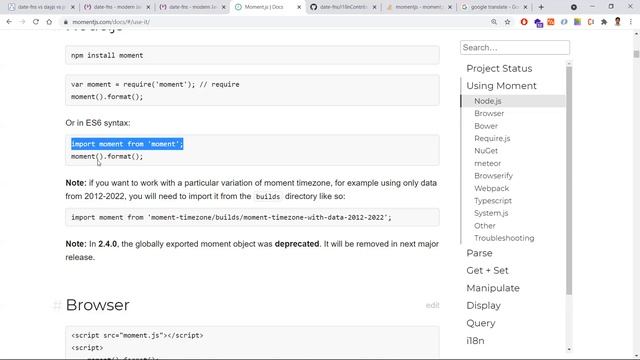Image resolution: width=640 pixels, height=360 pixels.
Task: Open the Query section
Action: 480,323
